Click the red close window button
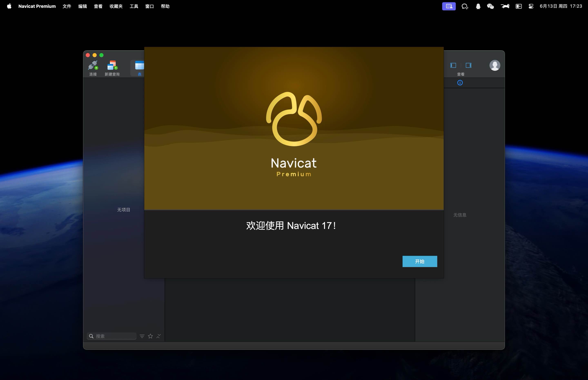This screenshot has width=588, height=380. tap(88, 55)
